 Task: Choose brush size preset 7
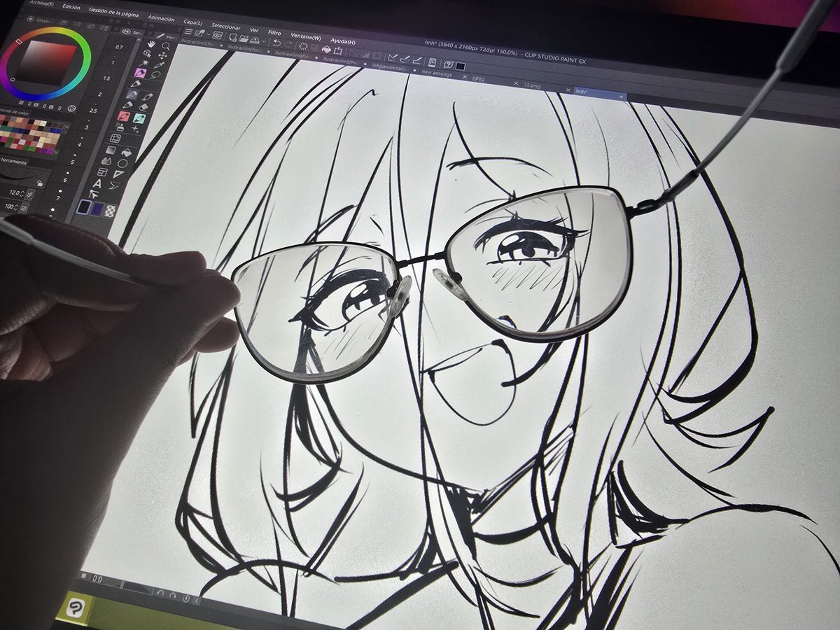[58, 198]
